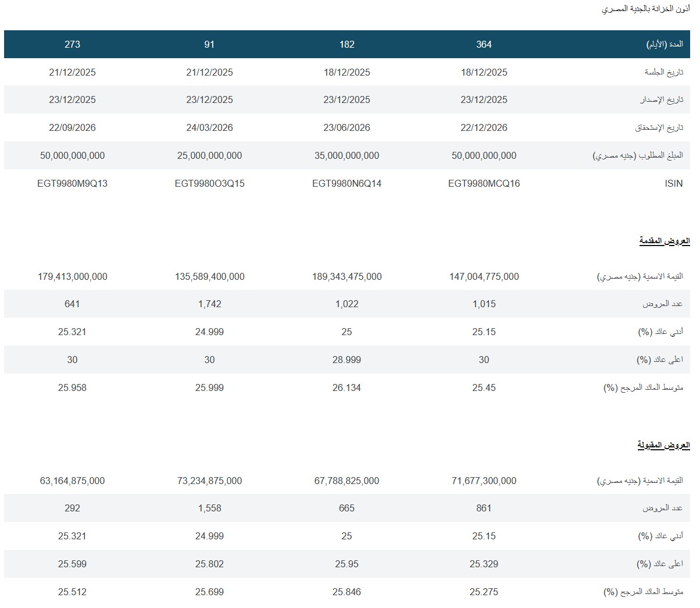Select the 35,000,000,000 required amount cell

(347, 155)
